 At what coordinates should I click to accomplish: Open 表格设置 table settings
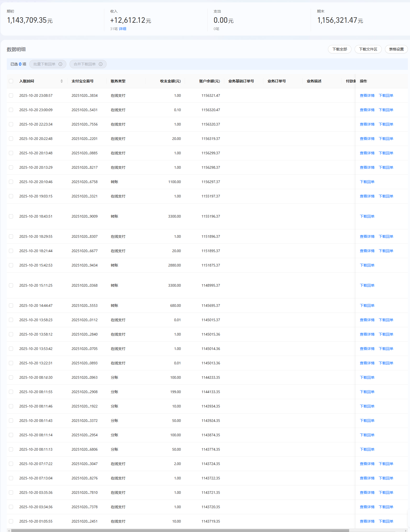pyautogui.click(x=396, y=49)
